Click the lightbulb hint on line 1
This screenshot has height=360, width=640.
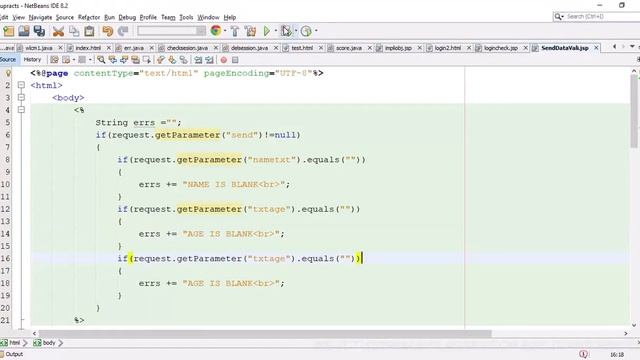point(8,73)
